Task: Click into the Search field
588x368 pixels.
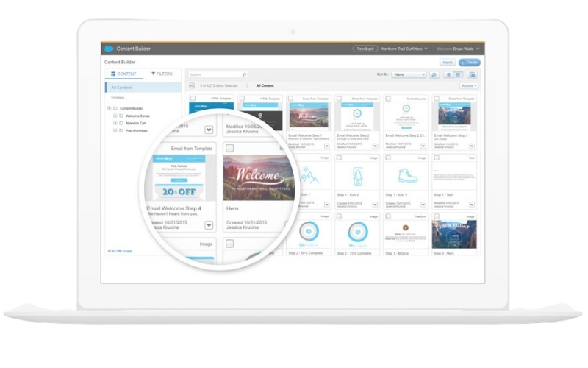Action: coord(213,74)
